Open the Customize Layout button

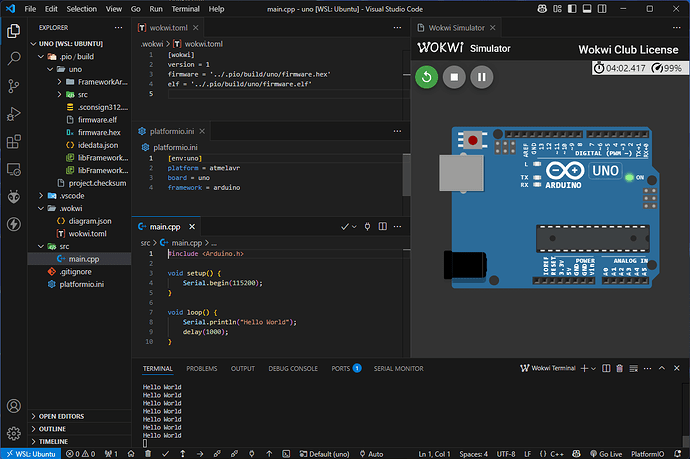coord(558,9)
